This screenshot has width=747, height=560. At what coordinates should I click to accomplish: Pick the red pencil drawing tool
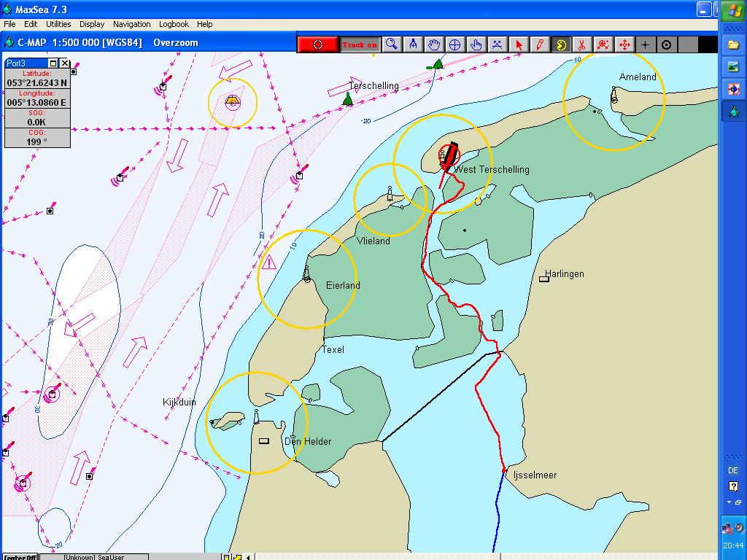click(540, 44)
